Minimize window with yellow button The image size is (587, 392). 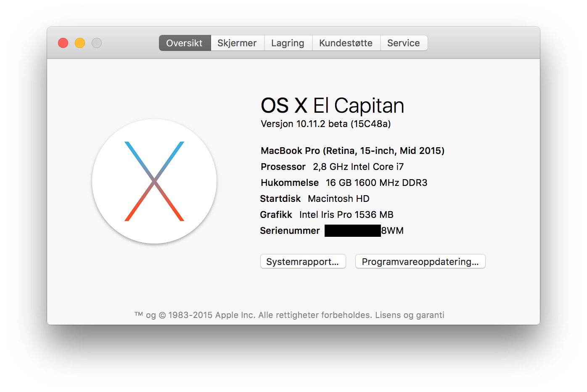click(80, 43)
